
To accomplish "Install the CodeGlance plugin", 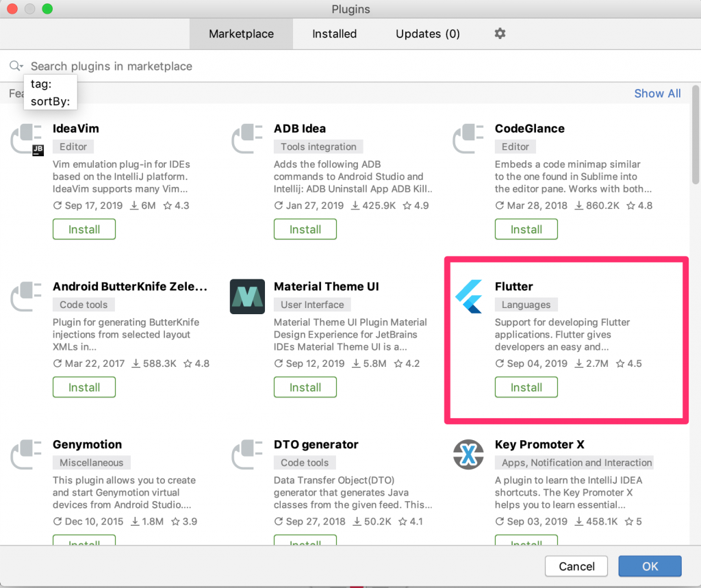I will (526, 229).
